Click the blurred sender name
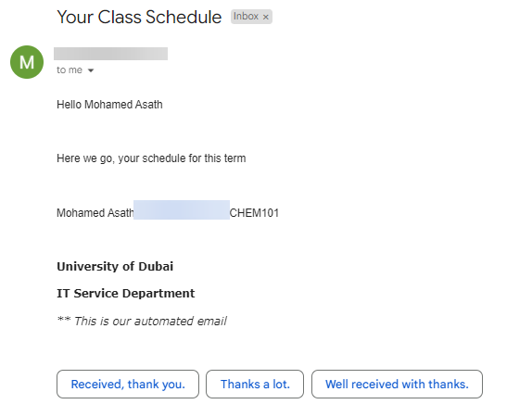Screen dimensions: 532x417 tap(110, 54)
